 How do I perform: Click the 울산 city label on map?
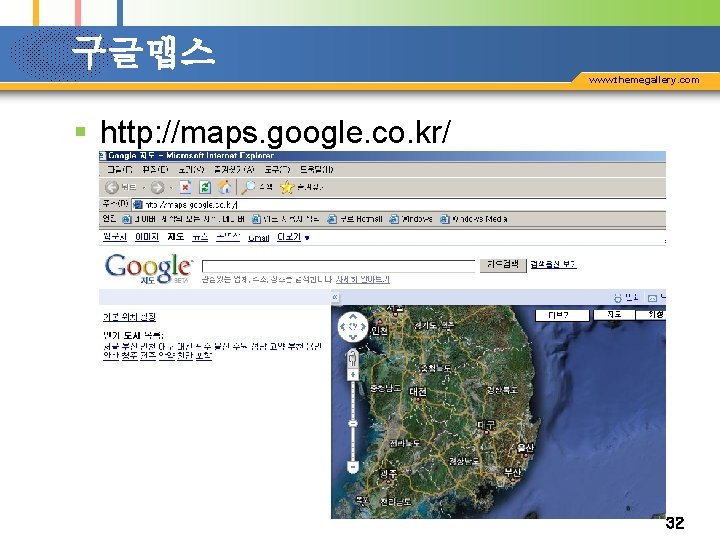coord(526,447)
